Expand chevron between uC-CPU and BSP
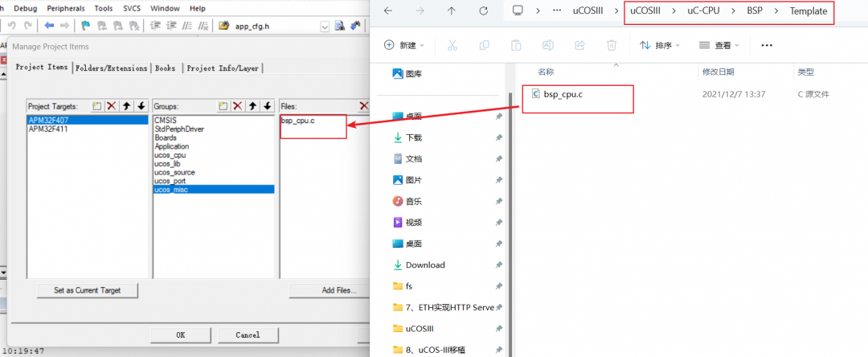This screenshot has width=868, height=357. tap(734, 11)
